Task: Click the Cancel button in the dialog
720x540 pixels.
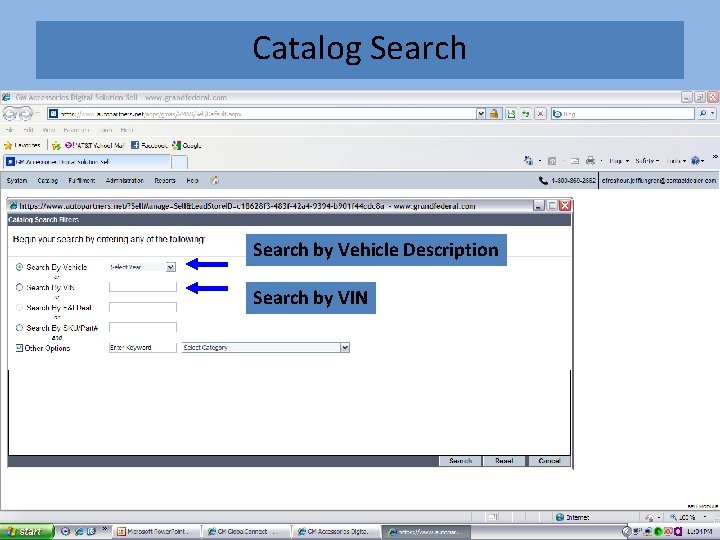Action: (x=549, y=461)
